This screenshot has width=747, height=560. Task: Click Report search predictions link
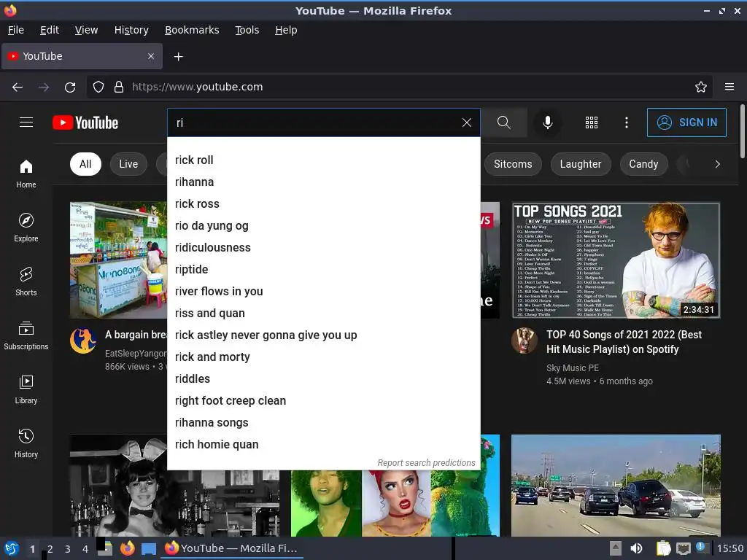point(426,463)
